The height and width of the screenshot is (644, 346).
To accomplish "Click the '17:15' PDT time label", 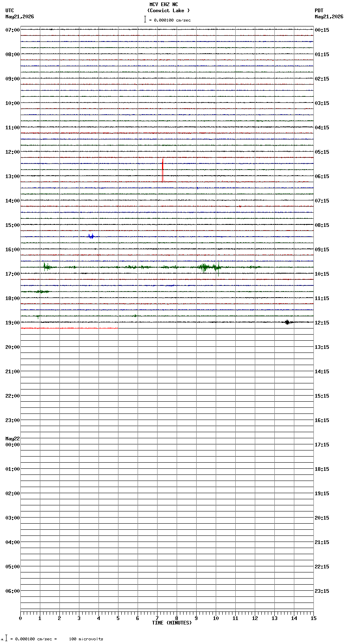I will (322, 445).
